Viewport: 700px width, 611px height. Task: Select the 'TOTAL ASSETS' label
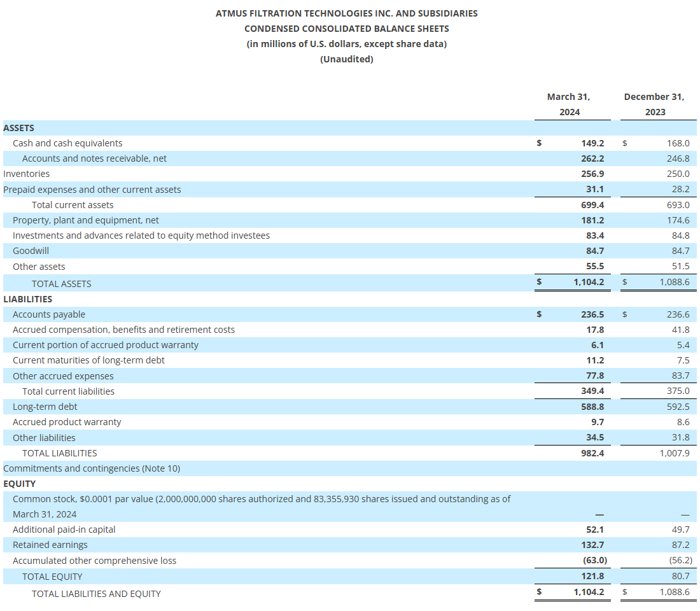[x=61, y=284]
